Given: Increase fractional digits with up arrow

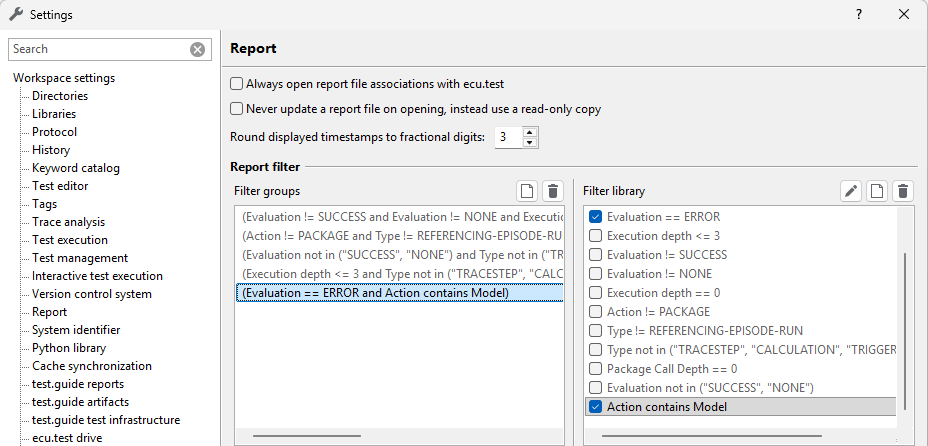Looking at the screenshot, I should click(x=530, y=132).
